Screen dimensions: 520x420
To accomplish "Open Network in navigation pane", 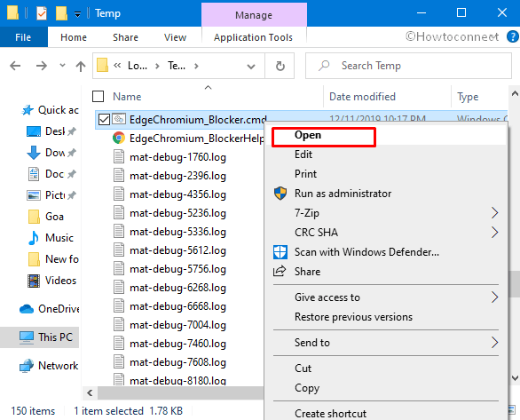I will 49,366.
